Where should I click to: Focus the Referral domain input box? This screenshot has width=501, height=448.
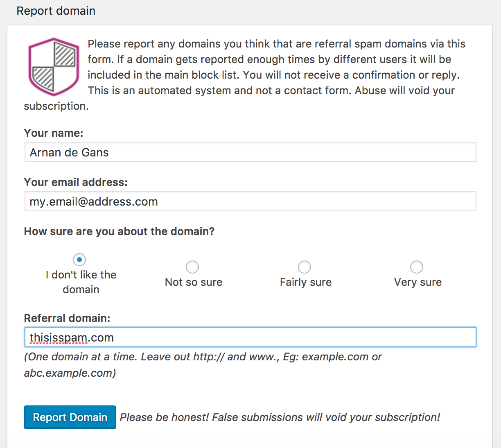pos(250,337)
